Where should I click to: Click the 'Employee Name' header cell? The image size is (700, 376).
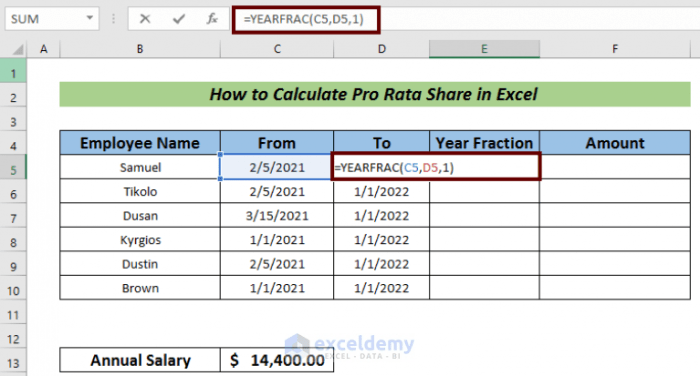[x=140, y=143]
